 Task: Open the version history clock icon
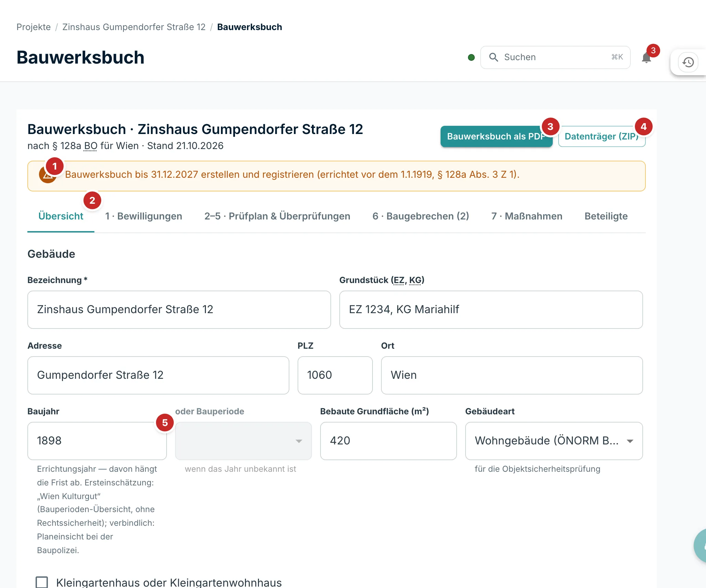click(x=688, y=62)
